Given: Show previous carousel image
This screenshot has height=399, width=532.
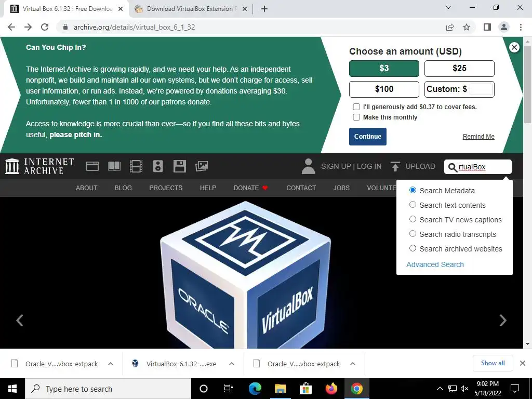Looking at the screenshot, I should (x=20, y=320).
